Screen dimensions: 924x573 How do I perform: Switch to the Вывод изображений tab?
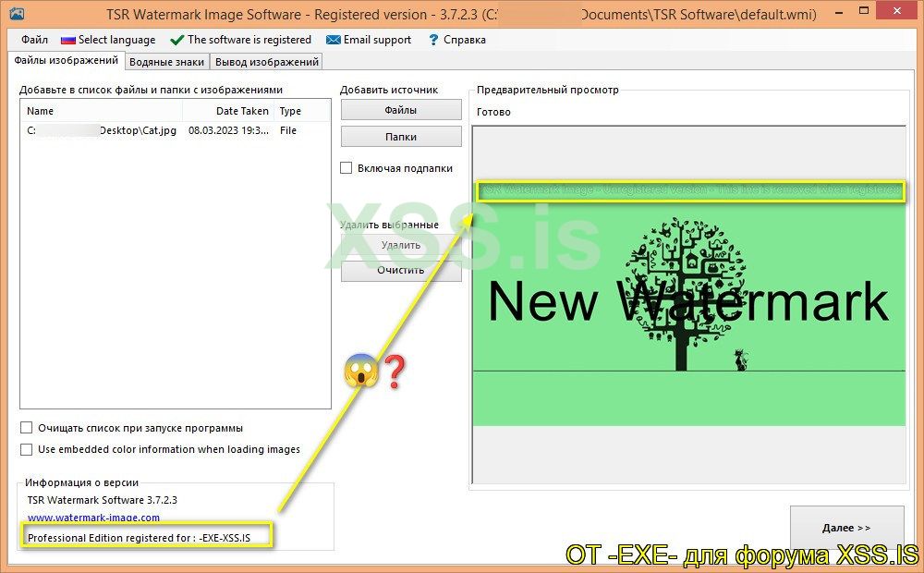point(266,62)
